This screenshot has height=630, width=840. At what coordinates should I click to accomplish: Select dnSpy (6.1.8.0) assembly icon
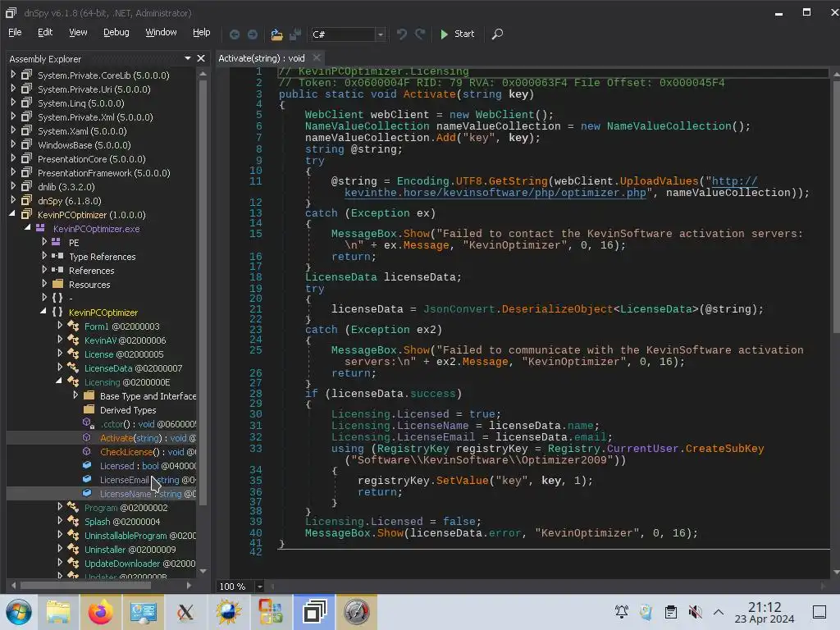pos(26,200)
